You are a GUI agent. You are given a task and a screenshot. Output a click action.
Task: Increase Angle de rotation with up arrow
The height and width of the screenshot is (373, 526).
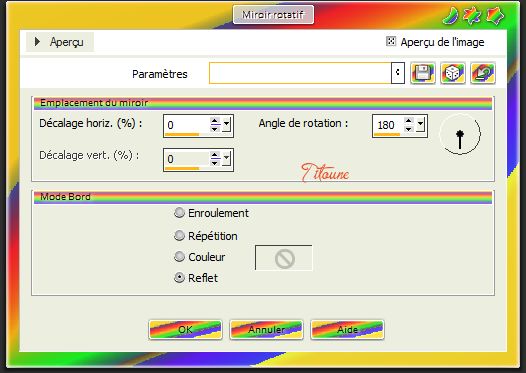pyautogui.click(x=408, y=121)
